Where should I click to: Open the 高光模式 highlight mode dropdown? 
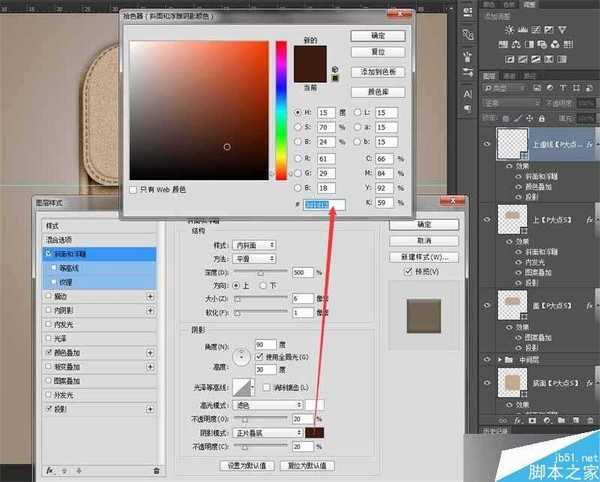point(267,405)
